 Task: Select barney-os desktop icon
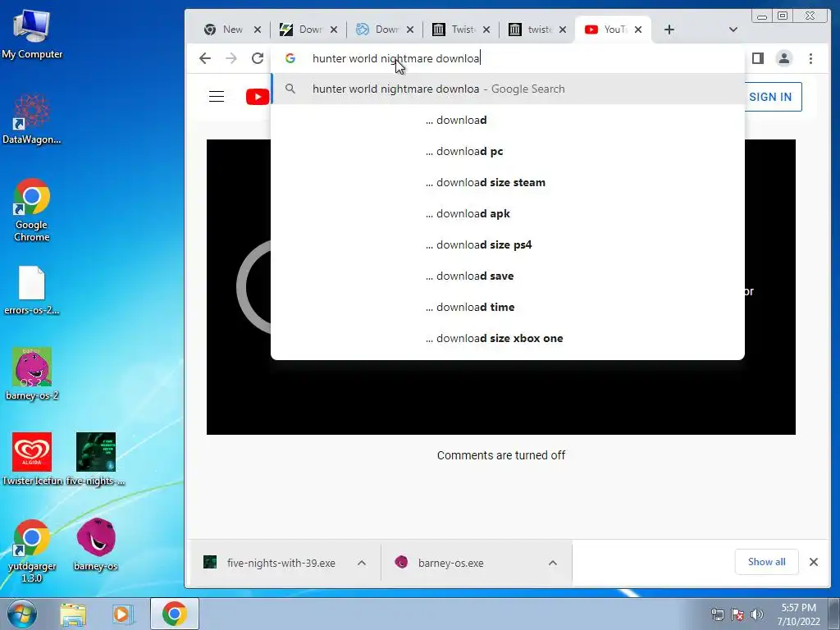(96, 545)
